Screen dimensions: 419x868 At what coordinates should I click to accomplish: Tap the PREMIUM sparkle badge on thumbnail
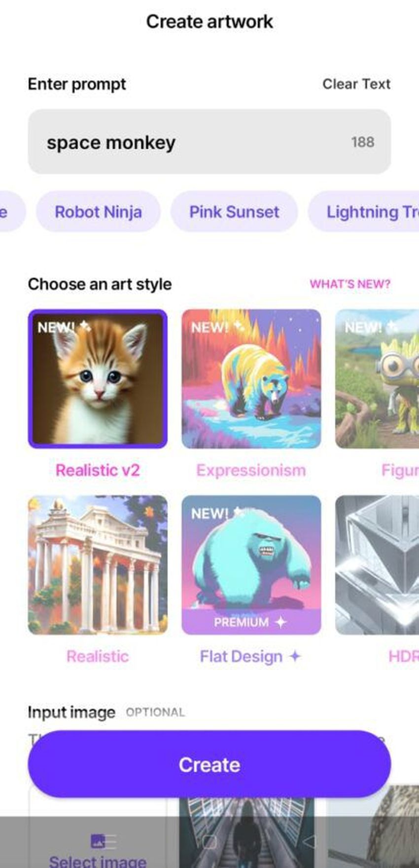click(x=251, y=622)
